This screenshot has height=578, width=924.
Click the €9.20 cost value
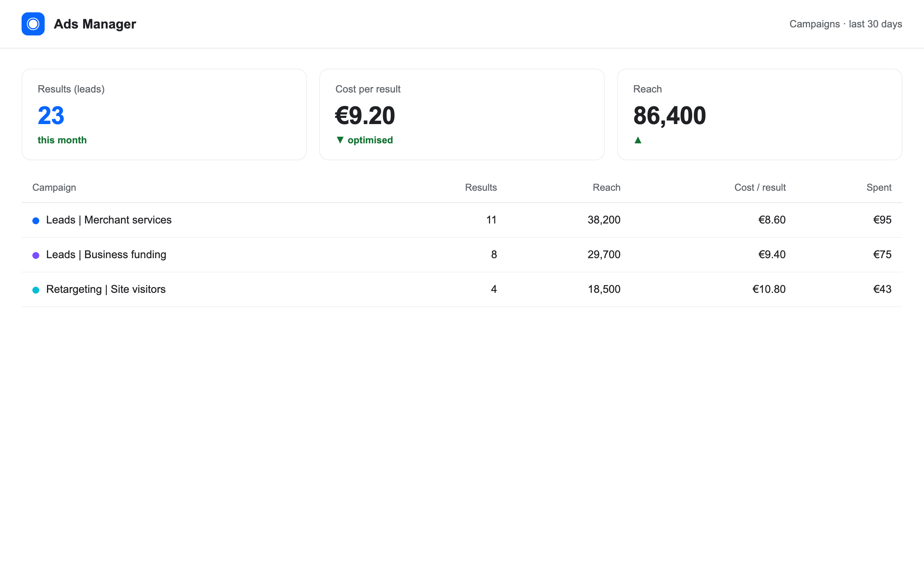[x=365, y=116]
